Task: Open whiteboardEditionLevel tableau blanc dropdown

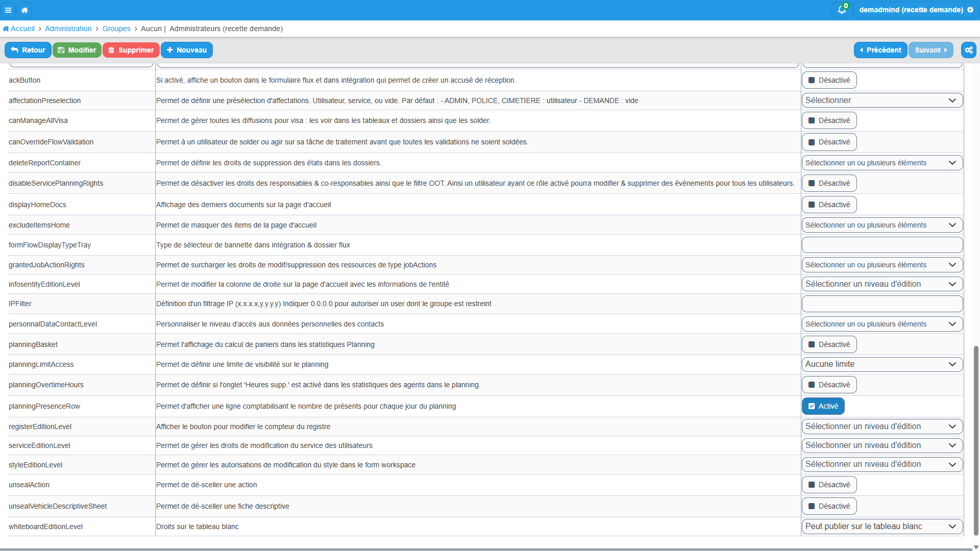Action: pos(882,527)
